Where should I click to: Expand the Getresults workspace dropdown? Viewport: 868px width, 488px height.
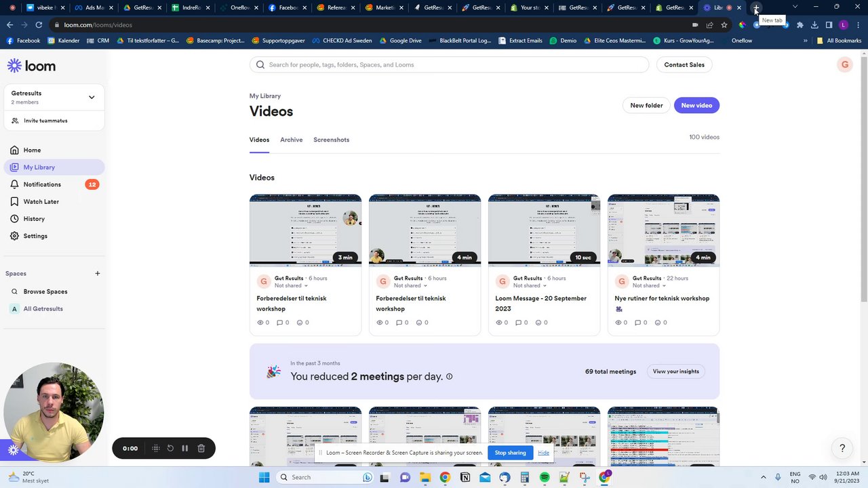coord(92,97)
